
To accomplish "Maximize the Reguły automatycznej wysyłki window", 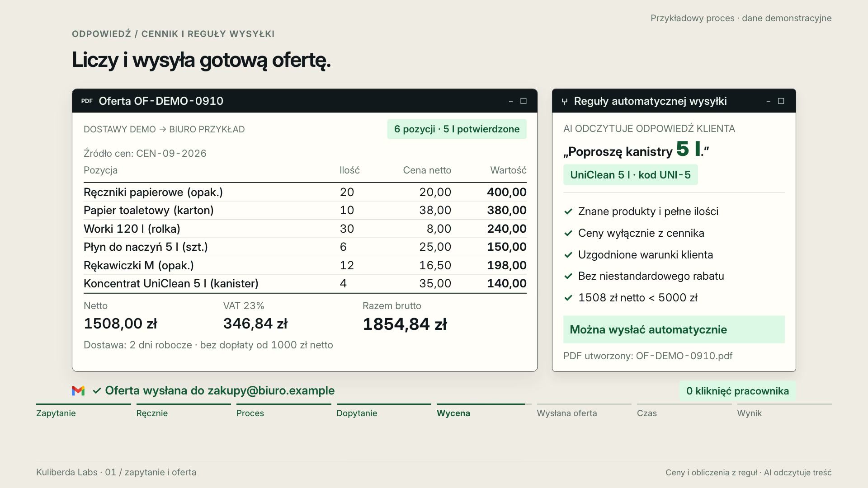I will (x=781, y=101).
